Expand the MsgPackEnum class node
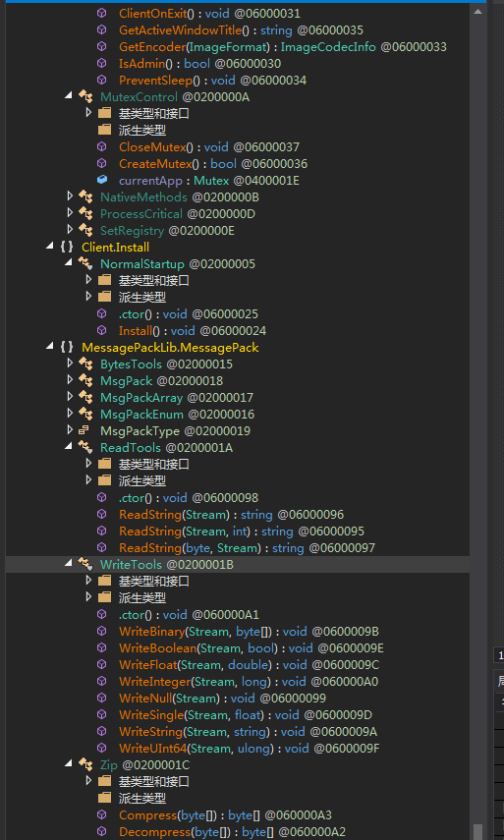The width and height of the screenshot is (504, 840). click(x=70, y=414)
